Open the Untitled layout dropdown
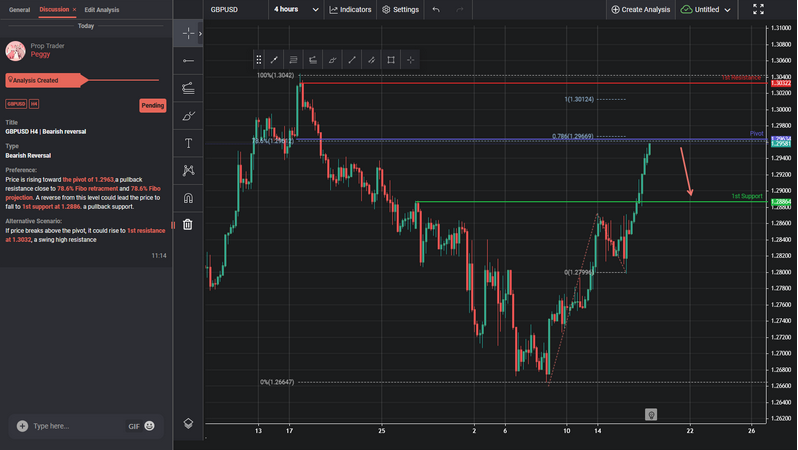The width and height of the screenshot is (798, 450). coord(705,10)
